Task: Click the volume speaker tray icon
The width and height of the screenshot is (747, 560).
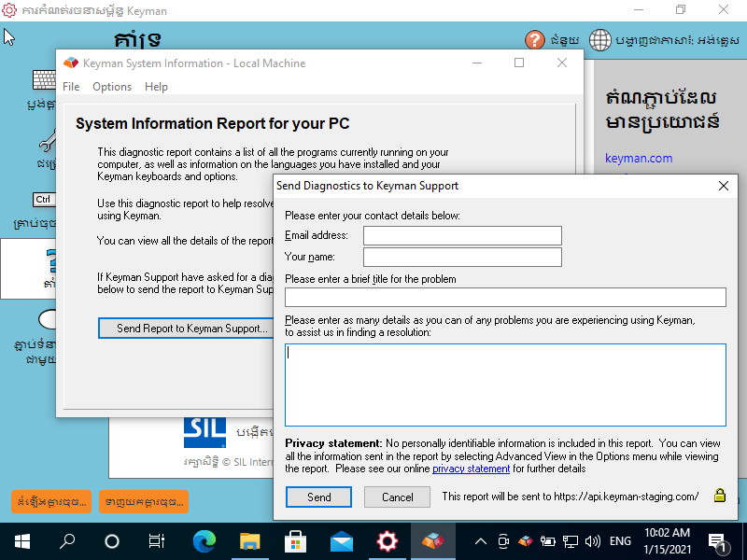Action: click(x=592, y=541)
